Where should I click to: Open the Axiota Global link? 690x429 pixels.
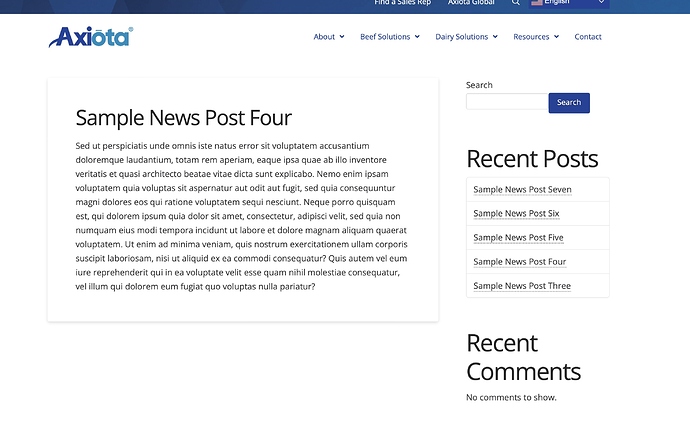coord(471,3)
